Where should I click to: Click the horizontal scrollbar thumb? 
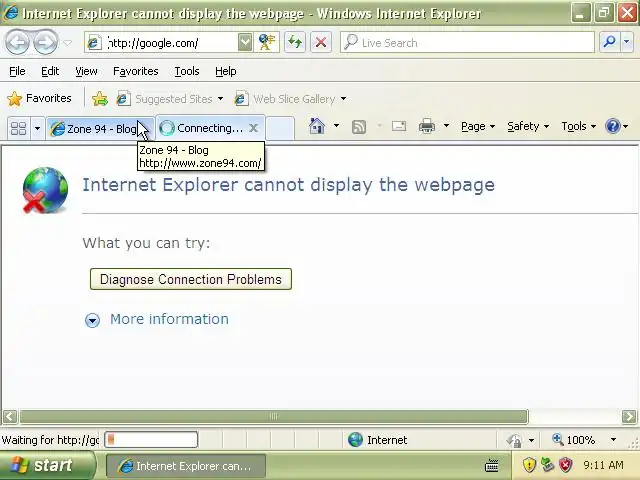coord(274,417)
